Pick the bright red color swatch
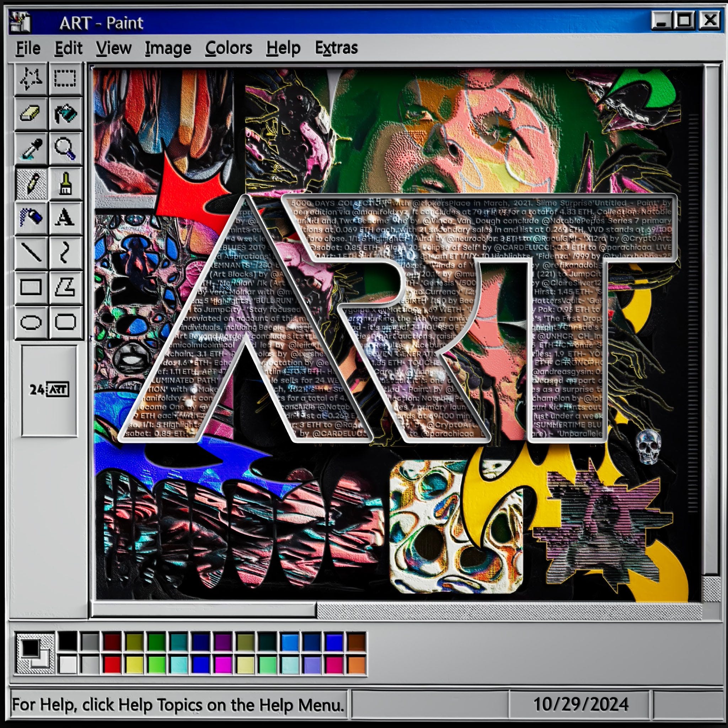Screen dimensions: 728x728 (x=112, y=664)
